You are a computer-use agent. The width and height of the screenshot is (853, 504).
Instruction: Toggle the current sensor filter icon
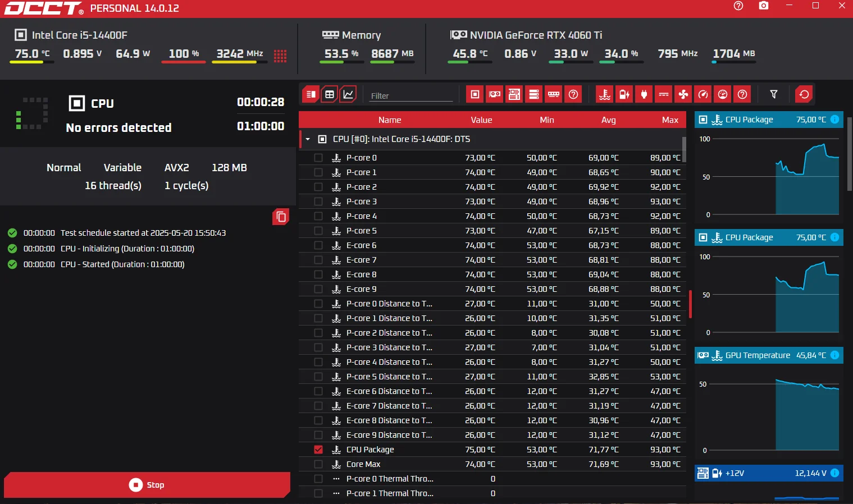click(x=664, y=94)
